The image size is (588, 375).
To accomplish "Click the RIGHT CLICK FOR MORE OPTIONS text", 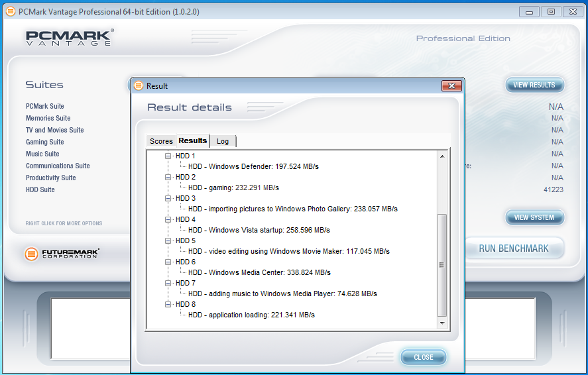I will (64, 223).
